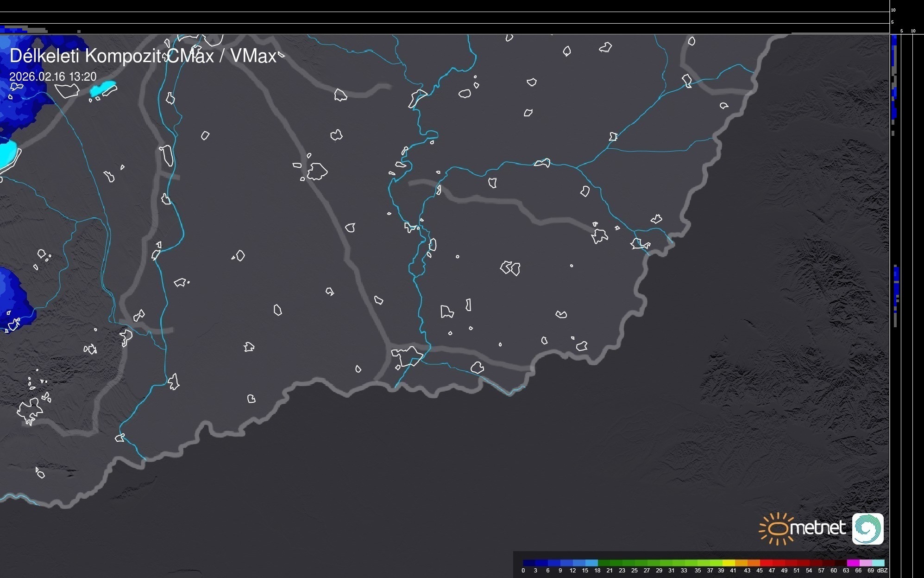This screenshot has height=578, width=924.
Task: Select the orange 43 dBZ legend swatch
Action: coord(753,563)
